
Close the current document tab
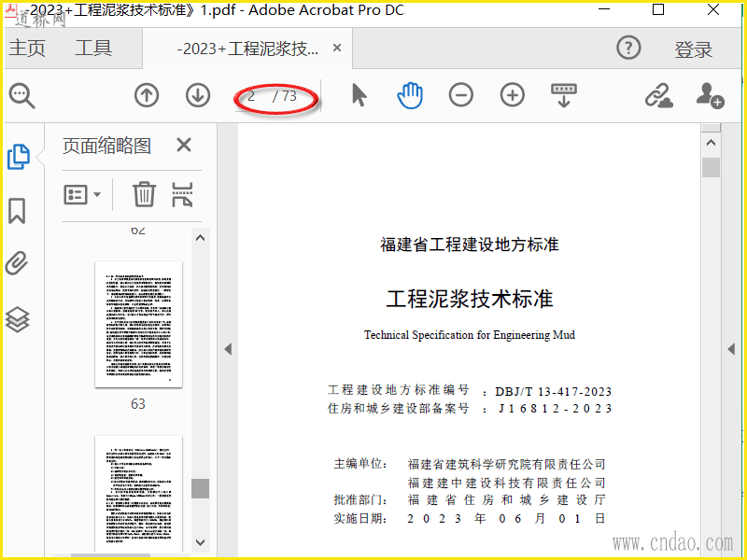click(x=337, y=48)
